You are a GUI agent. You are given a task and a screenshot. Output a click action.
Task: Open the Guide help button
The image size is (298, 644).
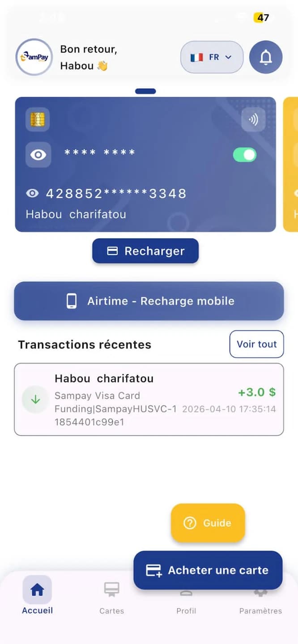pos(208,523)
